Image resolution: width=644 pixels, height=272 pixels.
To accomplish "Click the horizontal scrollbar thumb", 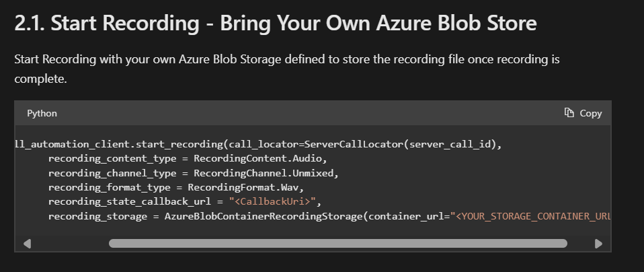I will pos(338,244).
